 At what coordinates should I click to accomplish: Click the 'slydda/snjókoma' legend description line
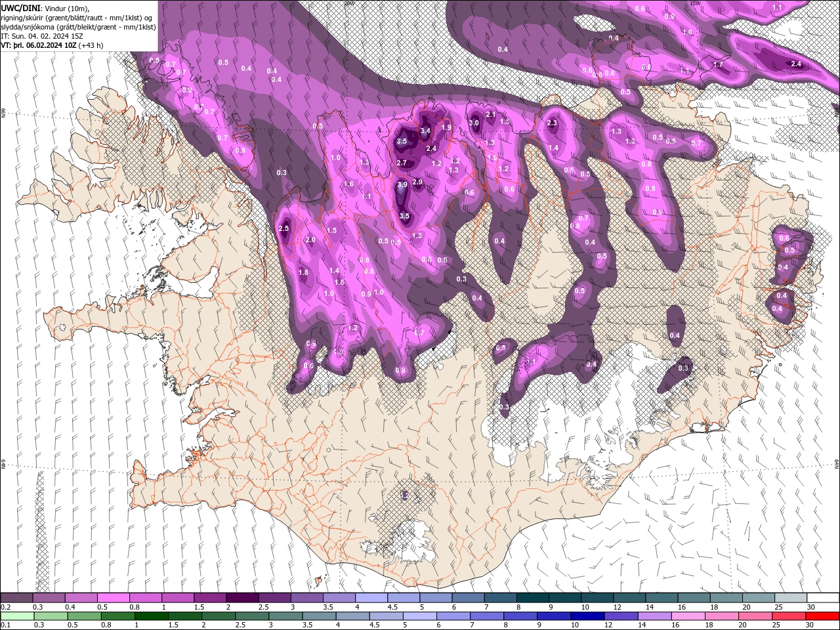[x=78, y=27]
